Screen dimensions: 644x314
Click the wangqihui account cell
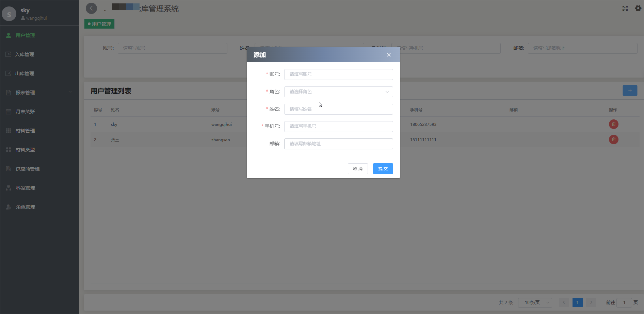221,125
